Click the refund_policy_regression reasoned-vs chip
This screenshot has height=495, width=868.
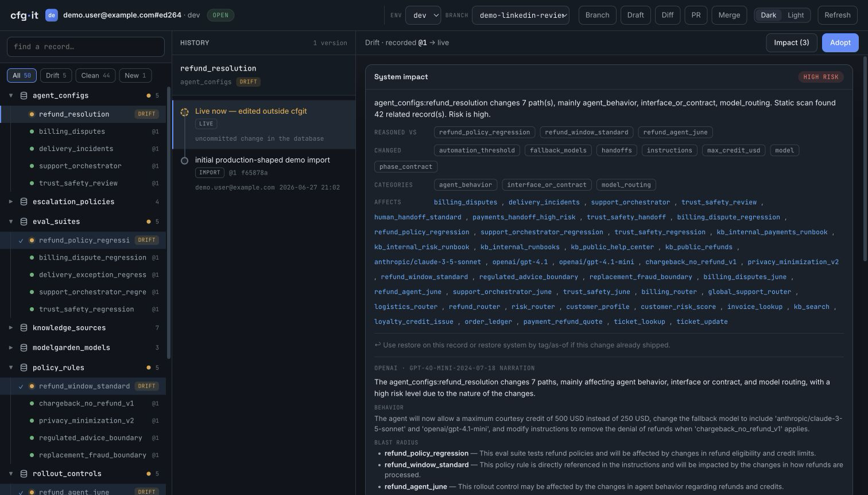click(x=485, y=132)
